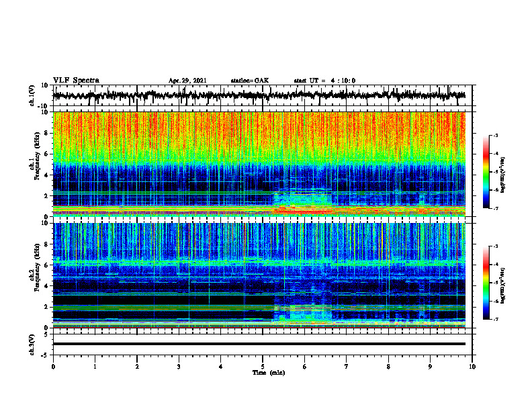Viewport: 532px width, 411px height.
Task: Click the 'ch.3(V)' axis label
Action: (x=32, y=345)
